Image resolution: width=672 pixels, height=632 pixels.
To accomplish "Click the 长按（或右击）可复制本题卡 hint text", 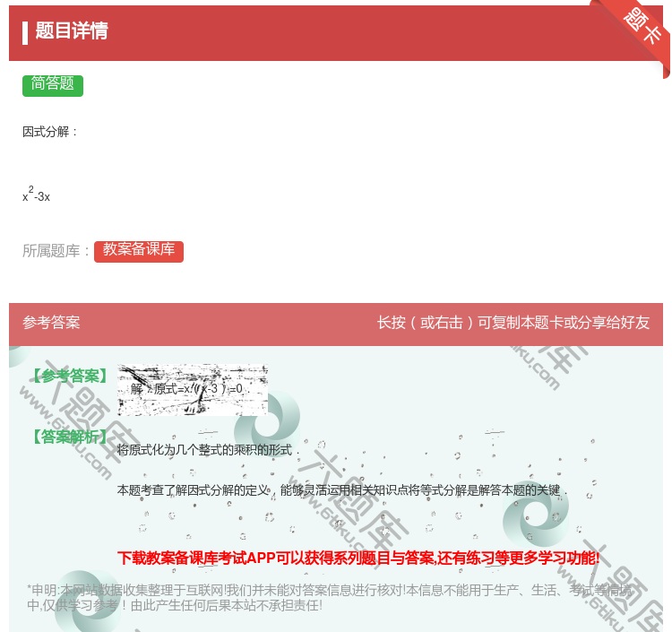I will coord(513,323).
